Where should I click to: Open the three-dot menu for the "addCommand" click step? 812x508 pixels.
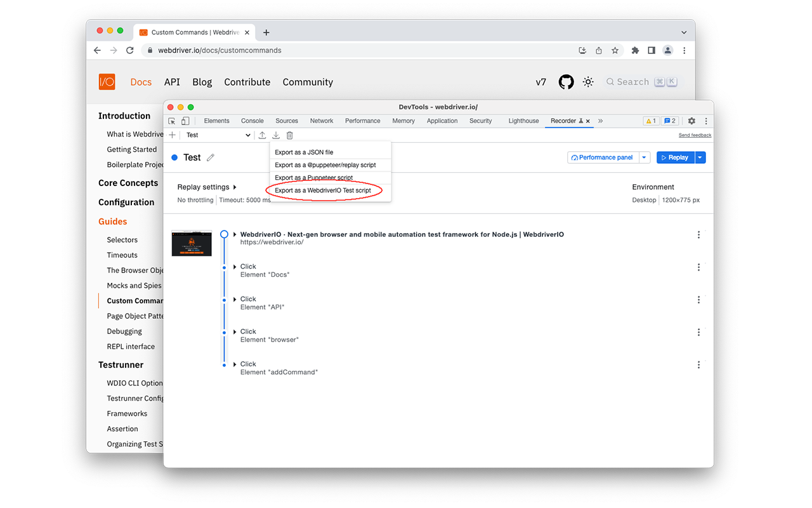(698, 364)
